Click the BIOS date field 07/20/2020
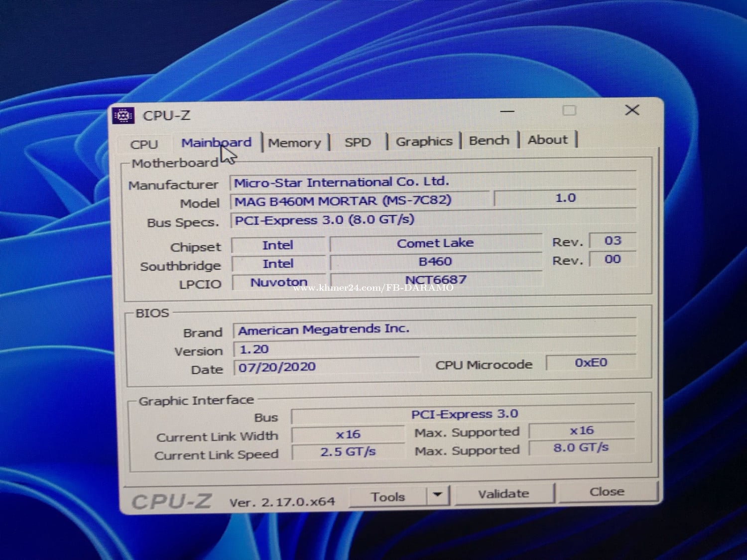The height and width of the screenshot is (560, 747). [326, 367]
